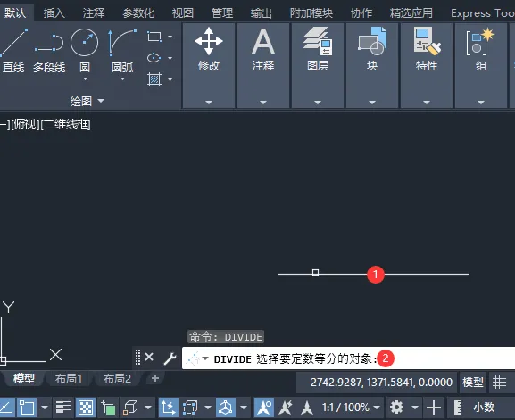This screenshot has width=515, height=420.
Task: Toggle transparency display status icon
Action: pos(86,408)
